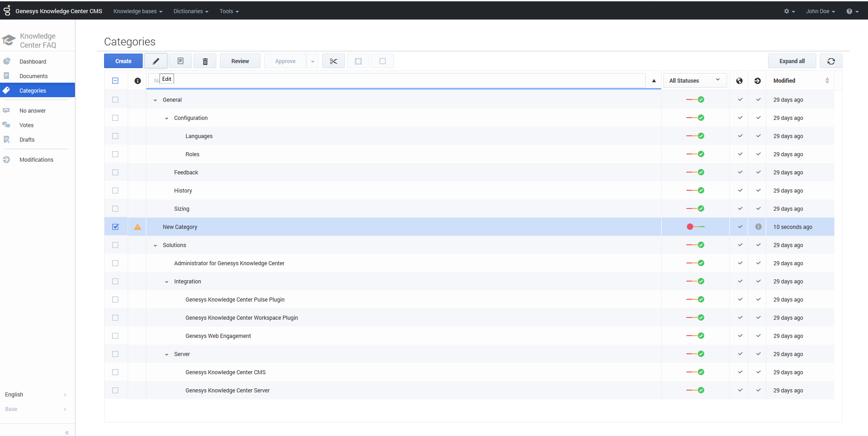Check the General category checkbox

[x=115, y=100]
